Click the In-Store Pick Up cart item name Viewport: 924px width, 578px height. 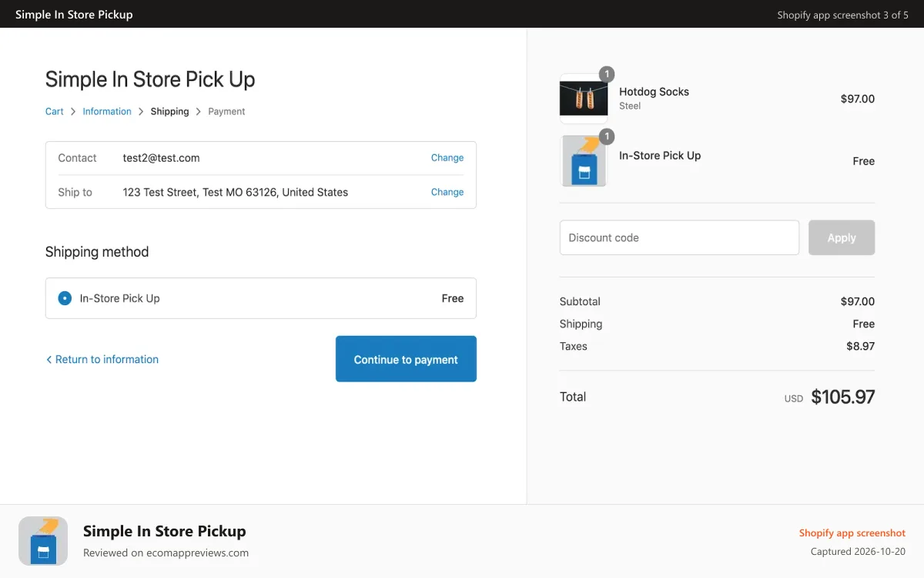click(660, 156)
